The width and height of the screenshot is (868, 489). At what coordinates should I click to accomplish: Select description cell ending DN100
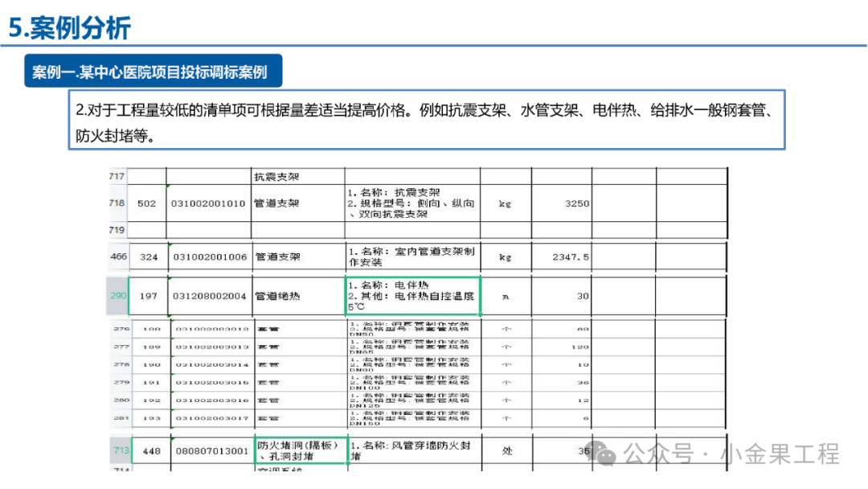414,382
